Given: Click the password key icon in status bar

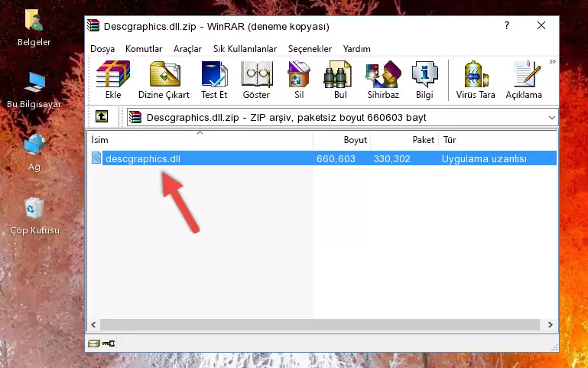Looking at the screenshot, I should point(109,343).
